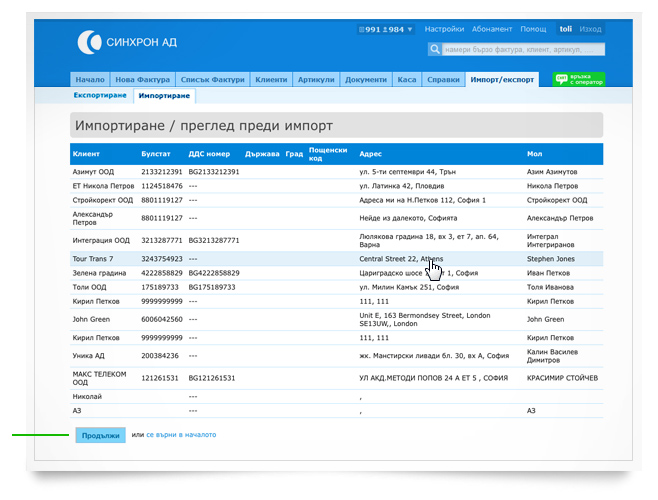Go to the Начало tab
This screenshot has height=500, width=658.
[x=90, y=80]
